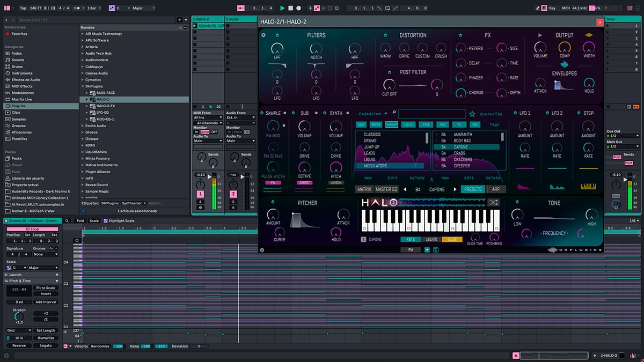The image size is (644, 362).
Task: Click the preset search field in HALO-2
Action: [x=431, y=114]
